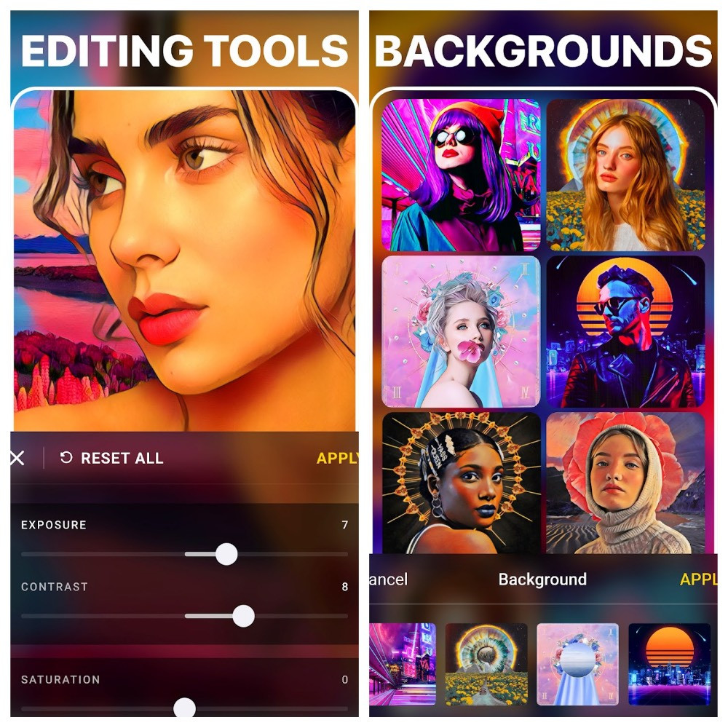Adjust the Contrast slider handle
Screen dimensions: 728x728
click(243, 616)
